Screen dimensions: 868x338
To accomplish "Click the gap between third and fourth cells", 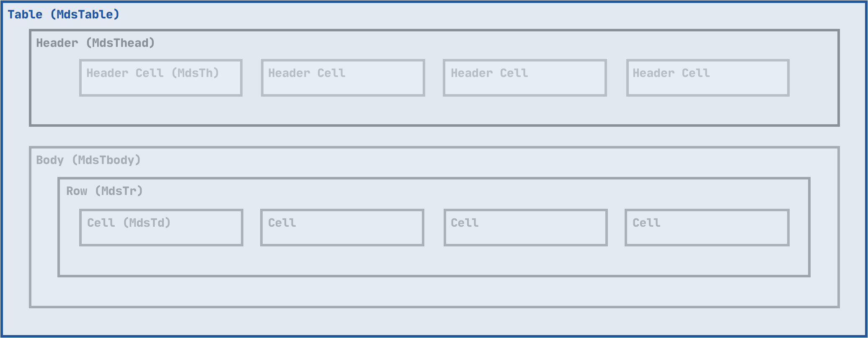I will coord(616,228).
